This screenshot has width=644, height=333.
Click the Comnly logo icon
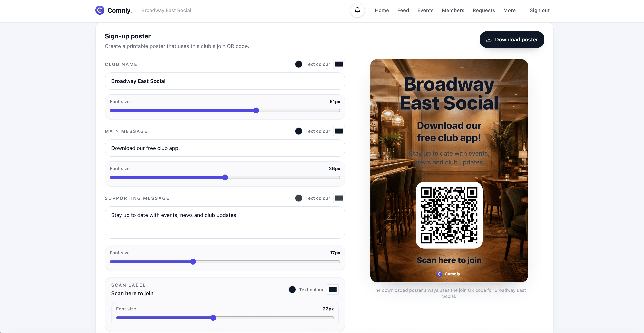[100, 10]
